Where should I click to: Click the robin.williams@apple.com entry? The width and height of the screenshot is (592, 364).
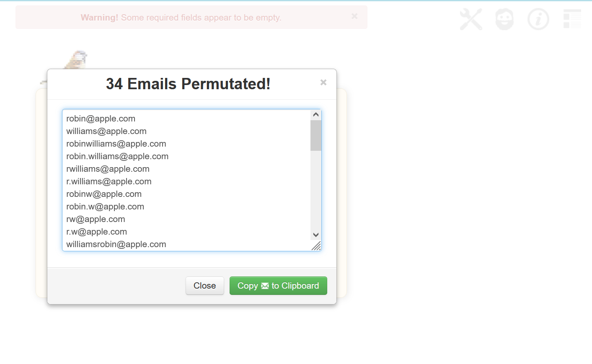(117, 156)
